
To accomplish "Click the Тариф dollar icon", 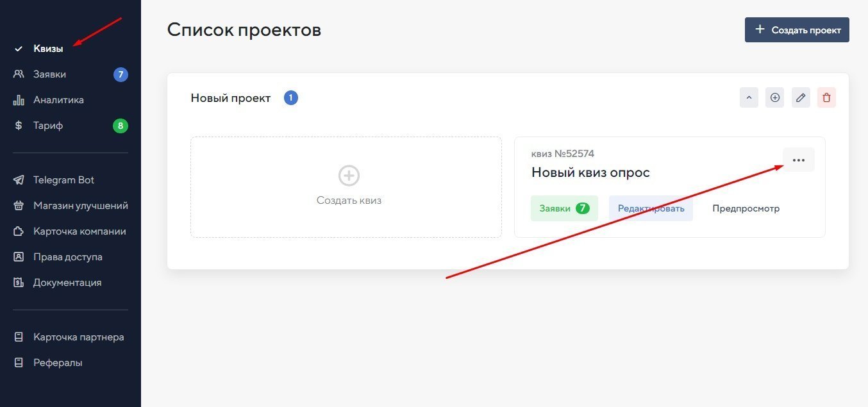I will click(x=19, y=126).
